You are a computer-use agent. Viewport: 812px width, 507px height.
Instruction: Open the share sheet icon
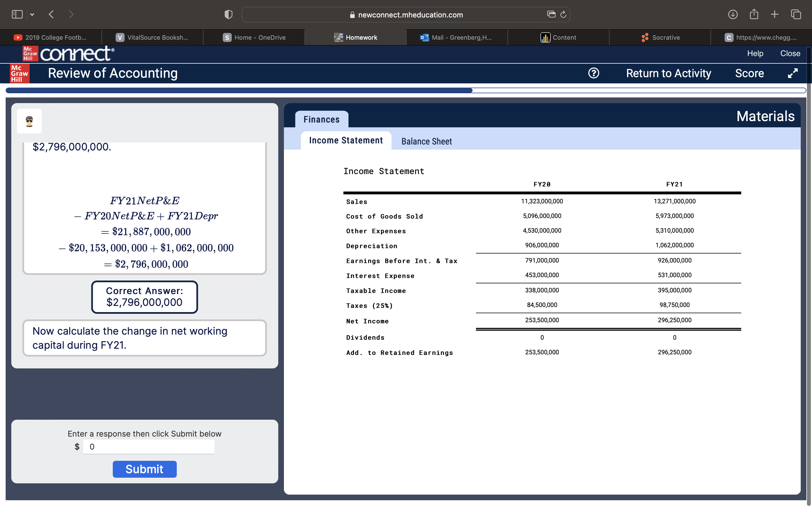(754, 14)
